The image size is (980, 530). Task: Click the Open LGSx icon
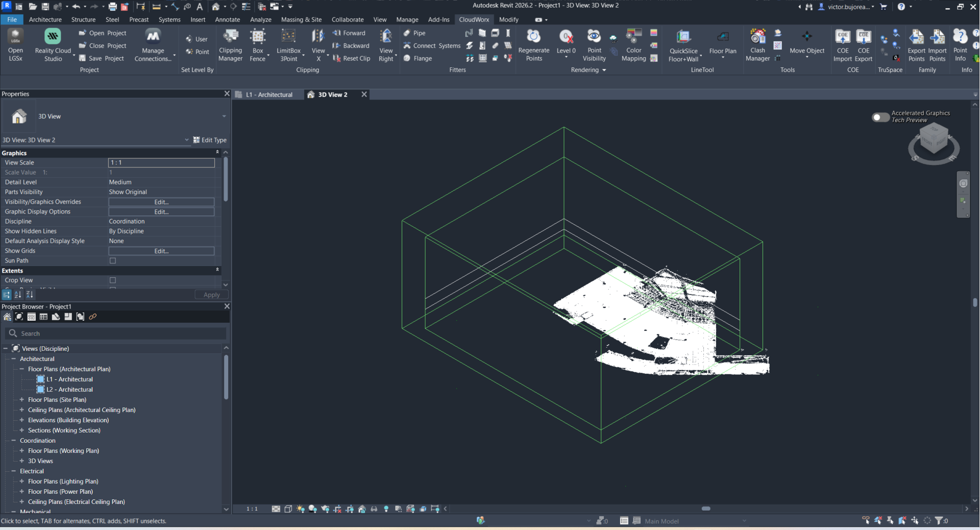15,37
